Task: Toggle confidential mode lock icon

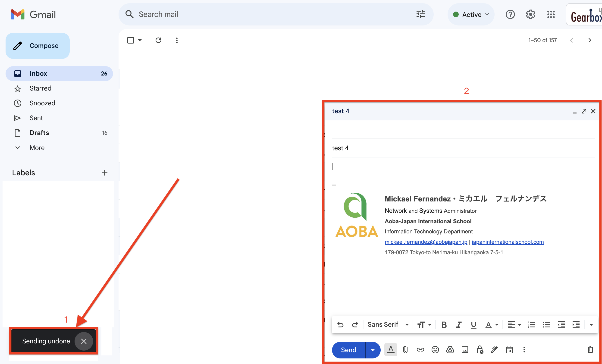Action: tap(480, 350)
